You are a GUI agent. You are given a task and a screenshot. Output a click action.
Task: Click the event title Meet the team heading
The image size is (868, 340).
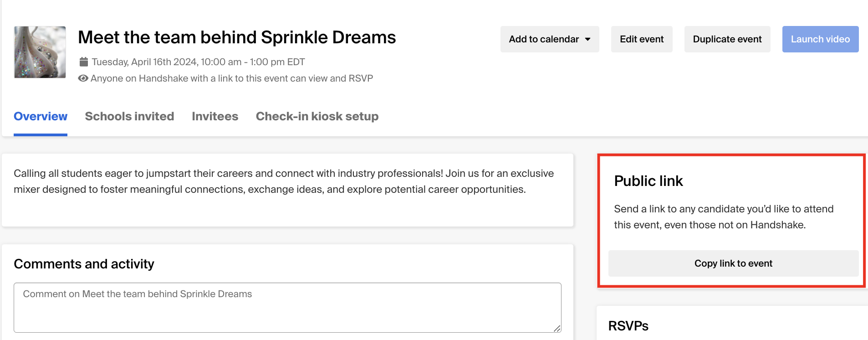click(237, 37)
